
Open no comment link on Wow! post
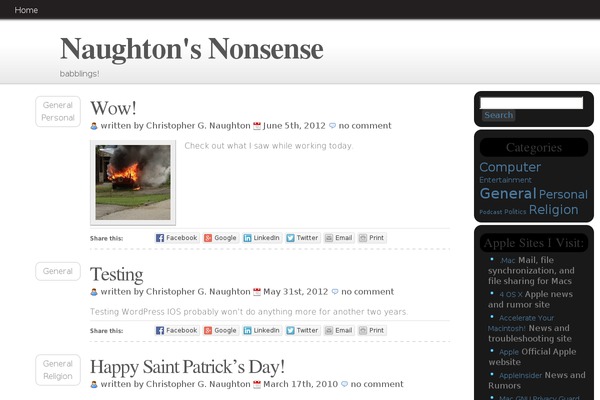point(365,126)
